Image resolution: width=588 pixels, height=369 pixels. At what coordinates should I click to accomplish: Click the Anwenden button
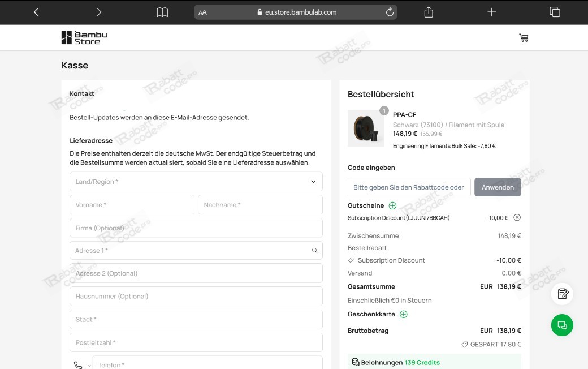(498, 187)
